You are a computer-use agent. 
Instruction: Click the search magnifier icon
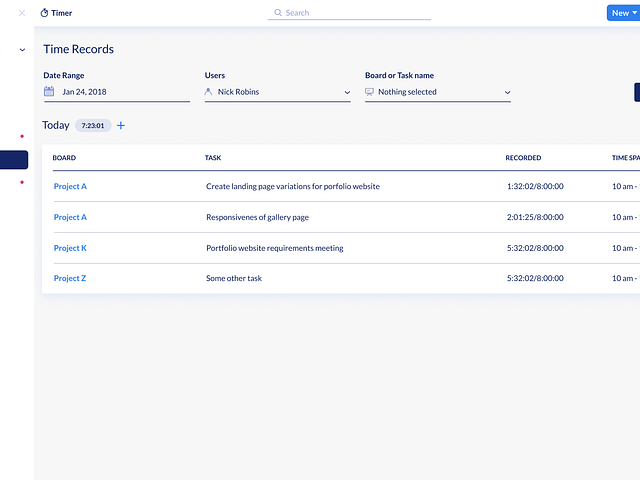tap(278, 13)
